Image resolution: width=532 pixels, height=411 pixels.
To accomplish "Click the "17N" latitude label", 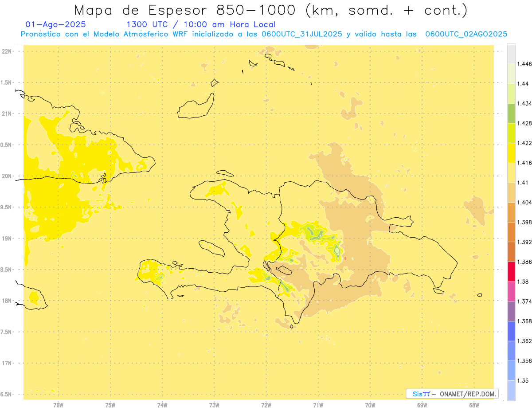I will click(x=7, y=363).
